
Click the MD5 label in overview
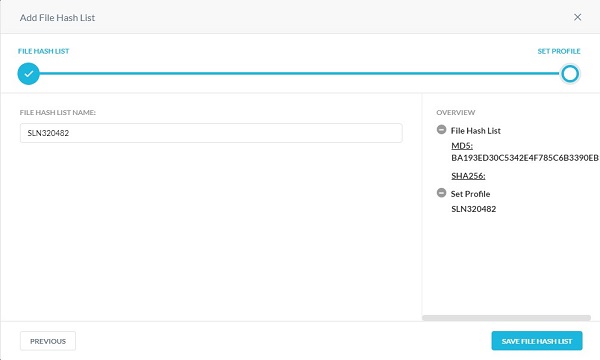pyautogui.click(x=462, y=146)
